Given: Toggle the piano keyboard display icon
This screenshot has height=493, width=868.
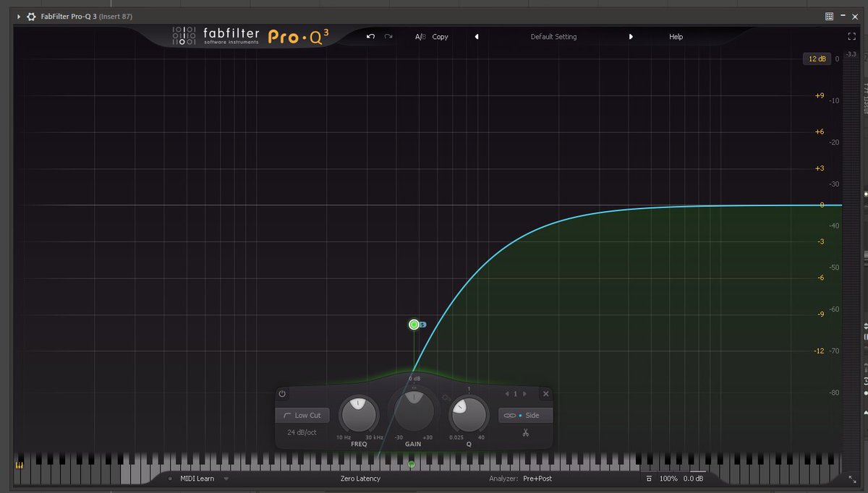Looking at the screenshot, I should pos(19,465).
